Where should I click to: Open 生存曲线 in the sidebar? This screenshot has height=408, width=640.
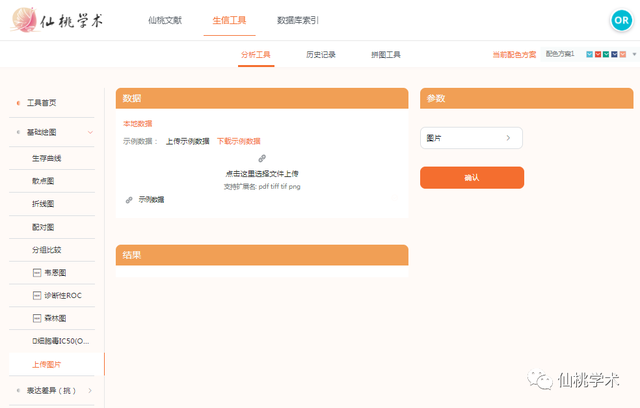coord(47,158)
